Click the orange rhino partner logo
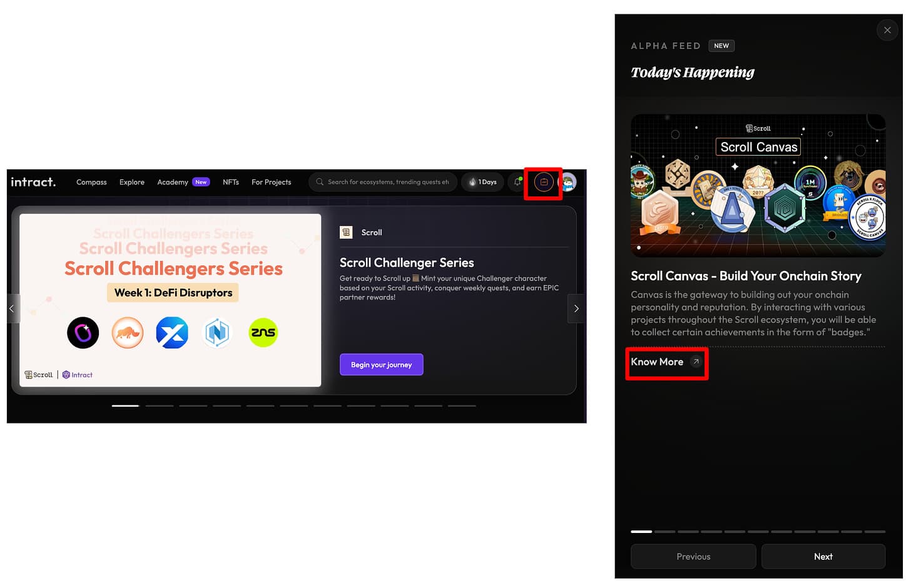The image size is (911, 588). [128, 333]
